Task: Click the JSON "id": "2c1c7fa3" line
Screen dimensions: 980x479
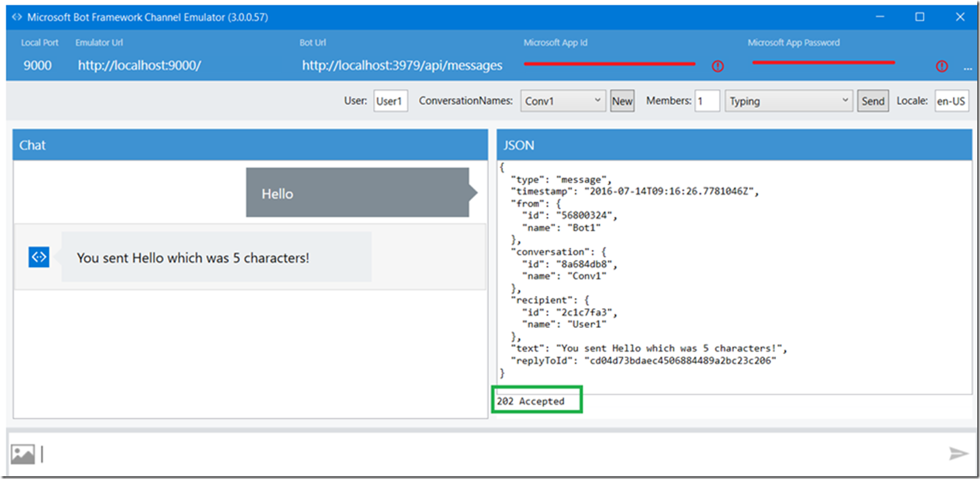Action: (569, 312)
